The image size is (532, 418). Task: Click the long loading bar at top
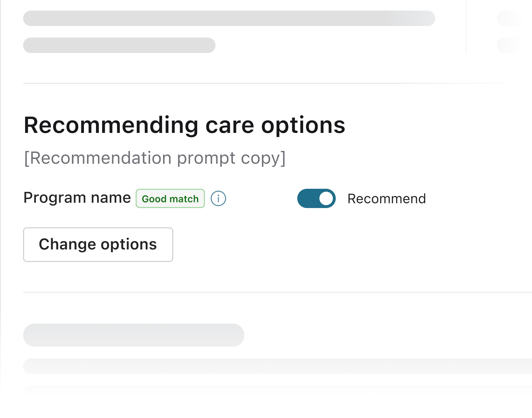pyautogui.click(x=229, y=18)
